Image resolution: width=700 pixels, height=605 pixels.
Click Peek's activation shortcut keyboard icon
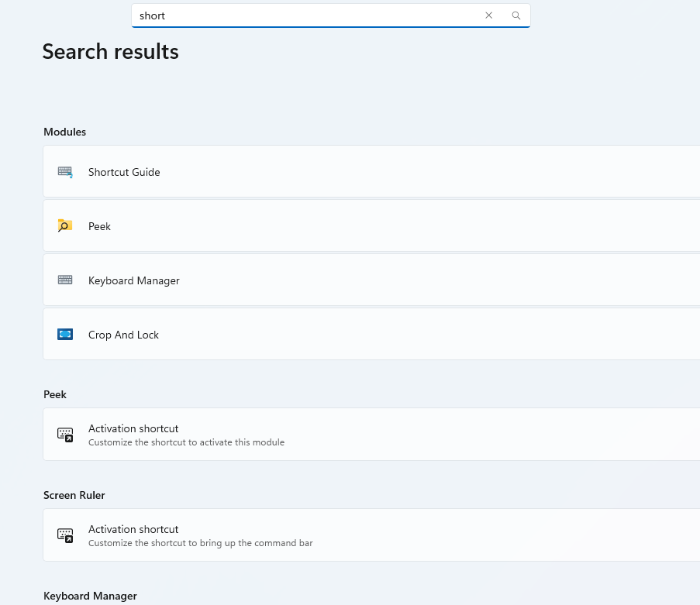[65, 435]
